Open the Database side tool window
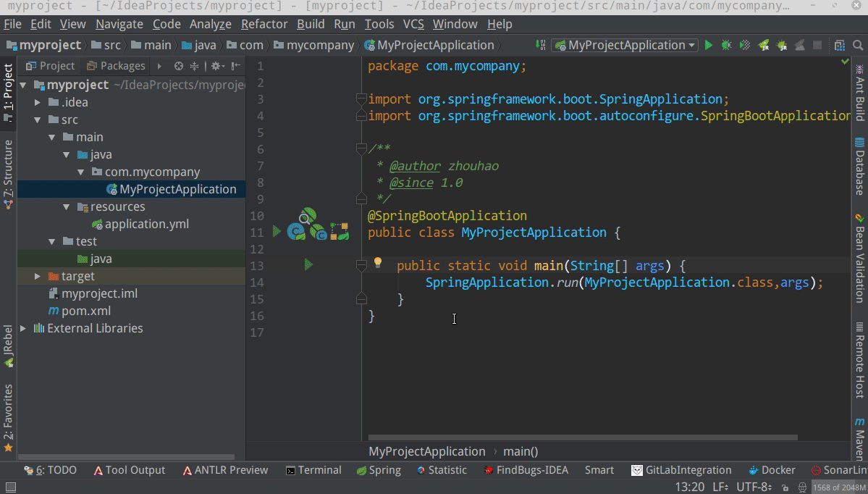Screen dimensions: 868x494 (860, 166)
